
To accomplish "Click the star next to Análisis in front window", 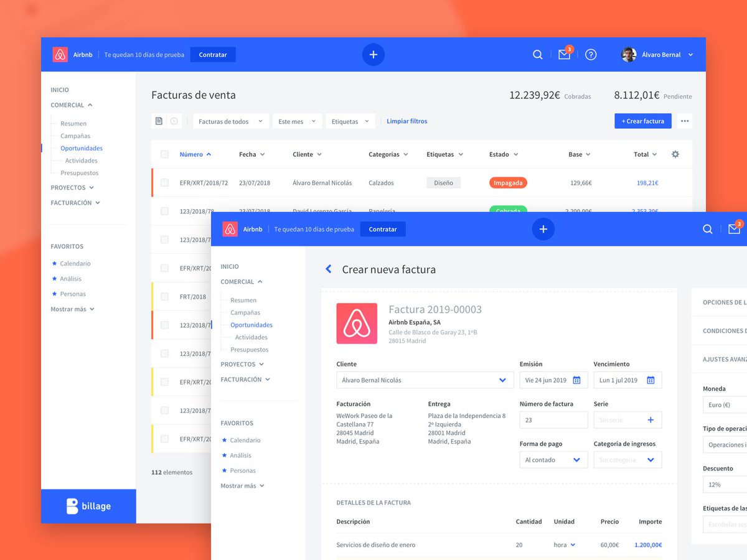I will coord(224,455).
